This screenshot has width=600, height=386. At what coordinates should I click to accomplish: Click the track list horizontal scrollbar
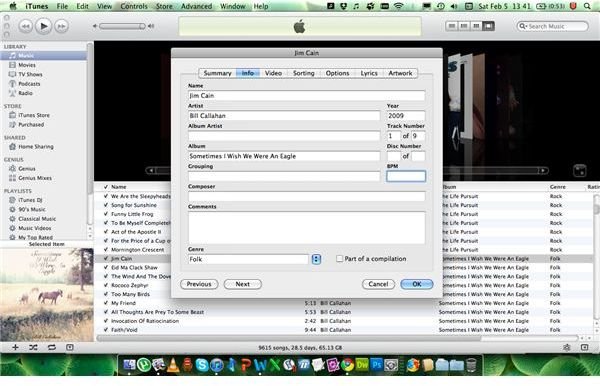point(289,338)
